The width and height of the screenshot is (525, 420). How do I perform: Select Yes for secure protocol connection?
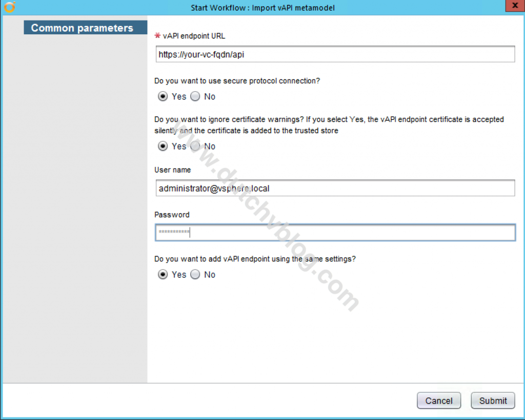coord(163,96)
